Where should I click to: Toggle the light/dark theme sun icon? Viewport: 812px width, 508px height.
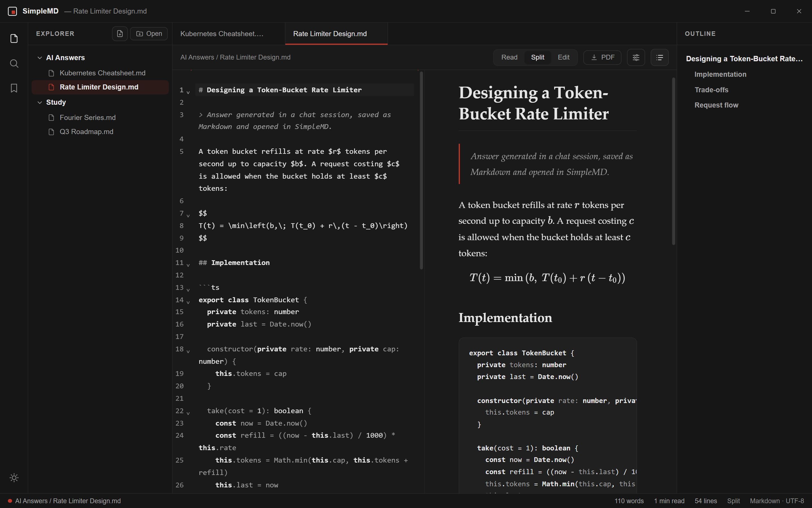[x=14, y=478]
